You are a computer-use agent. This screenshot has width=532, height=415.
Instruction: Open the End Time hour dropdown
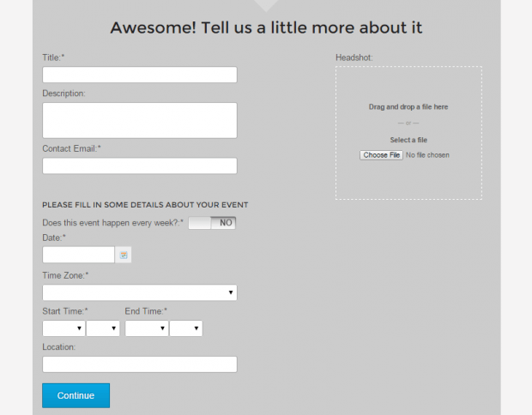pos(146,328)
